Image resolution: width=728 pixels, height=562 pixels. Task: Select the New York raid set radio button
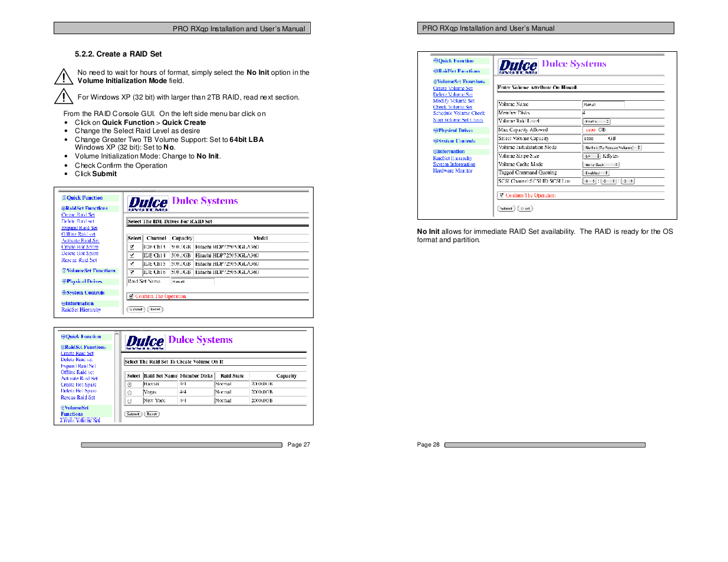[129, 401]
